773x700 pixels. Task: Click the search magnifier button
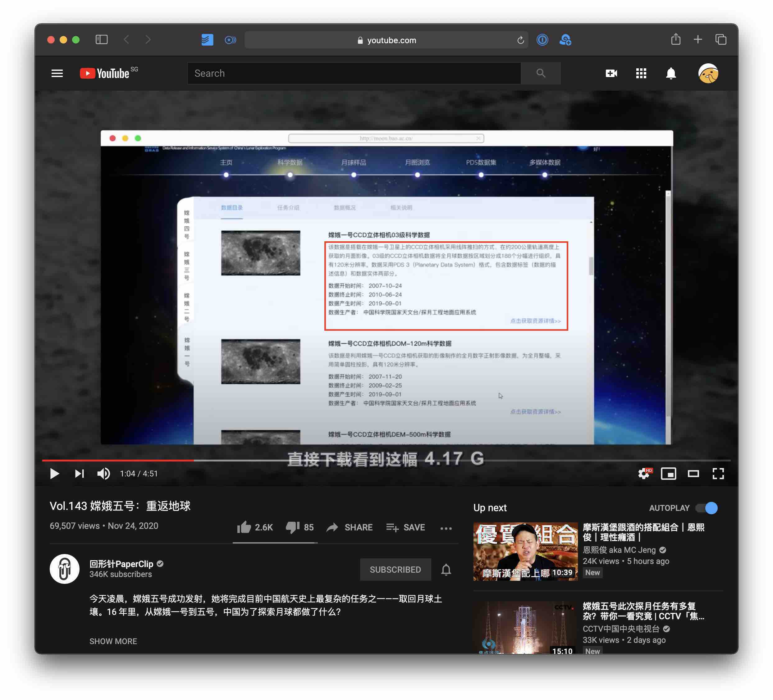tap(541, 73)
